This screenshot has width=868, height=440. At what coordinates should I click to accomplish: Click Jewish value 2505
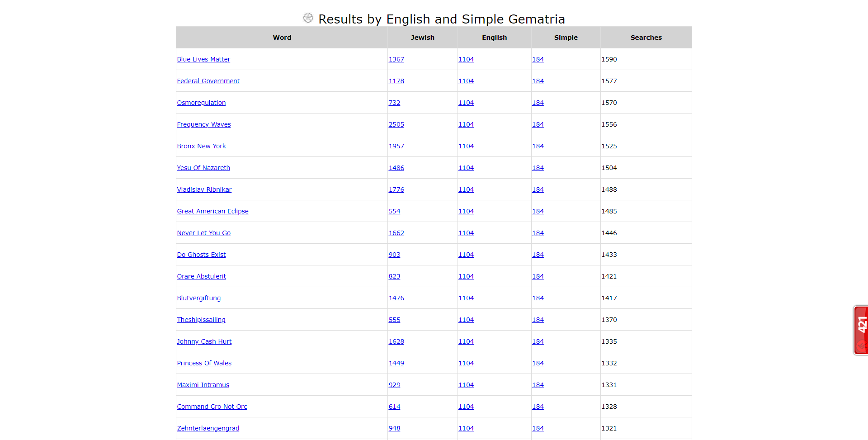pyautogui.click(x=396, y=124)
